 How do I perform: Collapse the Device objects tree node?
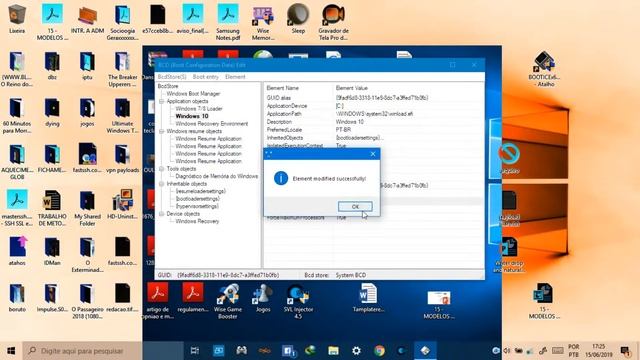tap(162, 214)
